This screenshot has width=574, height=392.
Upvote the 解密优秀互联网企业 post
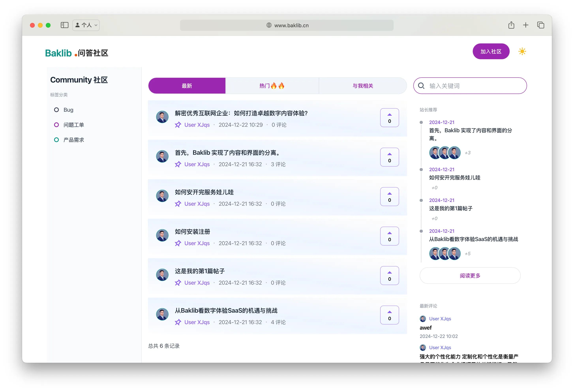pos(389,118)
